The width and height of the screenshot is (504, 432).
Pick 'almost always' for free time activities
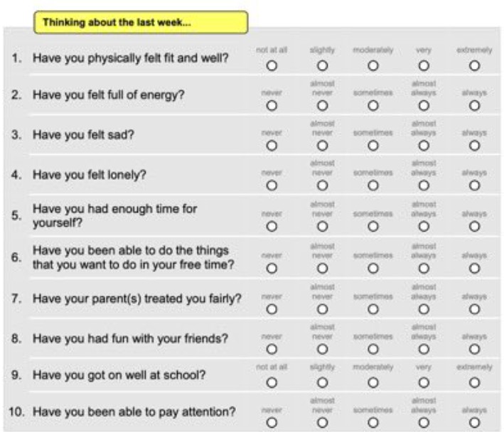click(424, 268)
